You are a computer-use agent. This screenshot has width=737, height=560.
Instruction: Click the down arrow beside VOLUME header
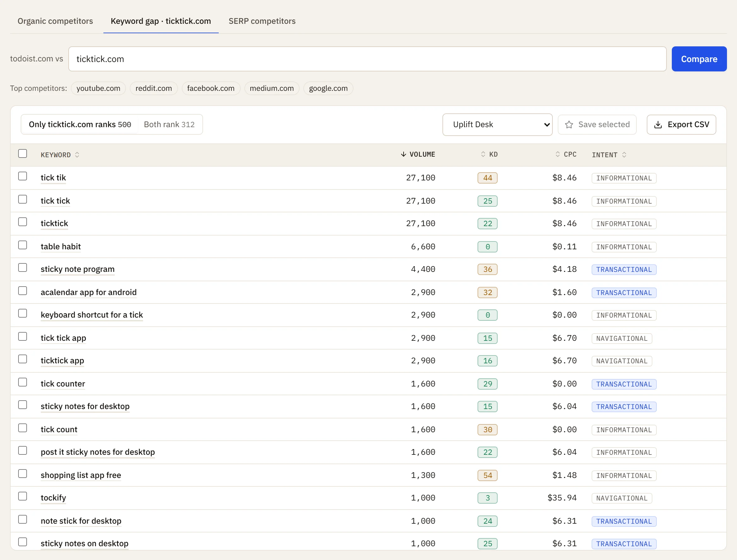coord(403,154)
